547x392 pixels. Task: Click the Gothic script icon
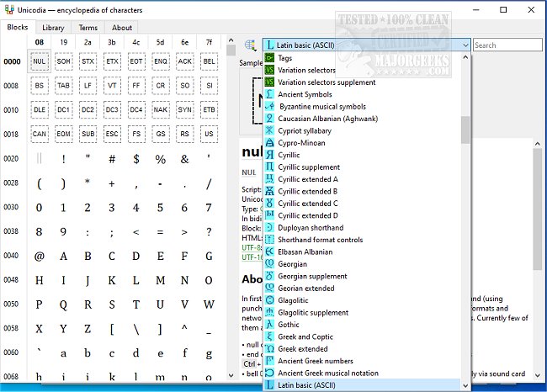coord(269,325)
